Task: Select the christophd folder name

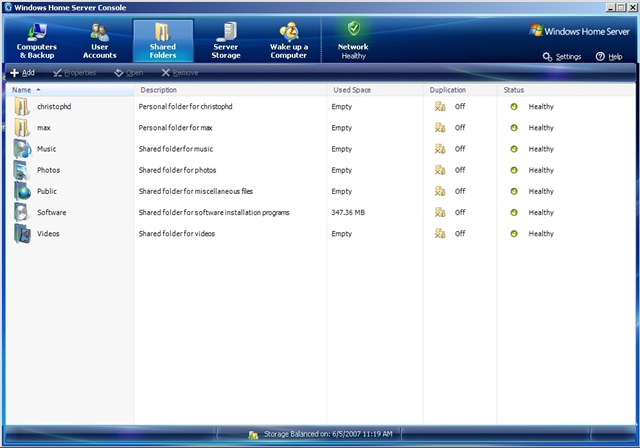Action: coord(54,106)
